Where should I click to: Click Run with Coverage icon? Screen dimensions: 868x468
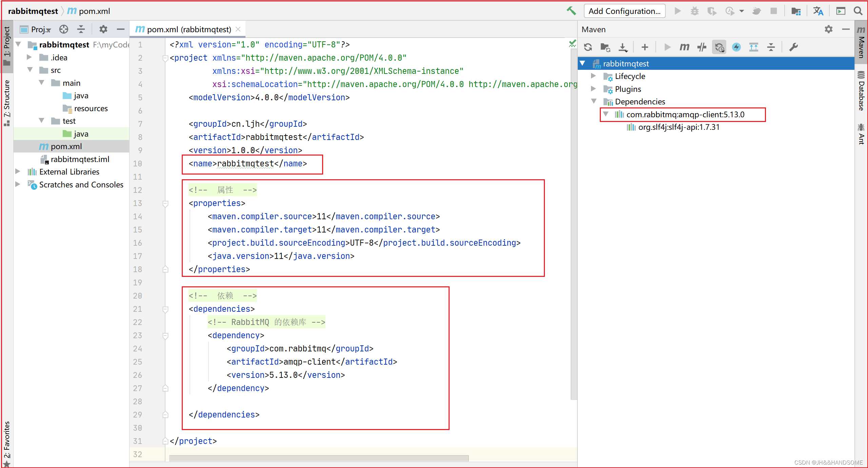(712, 11)
